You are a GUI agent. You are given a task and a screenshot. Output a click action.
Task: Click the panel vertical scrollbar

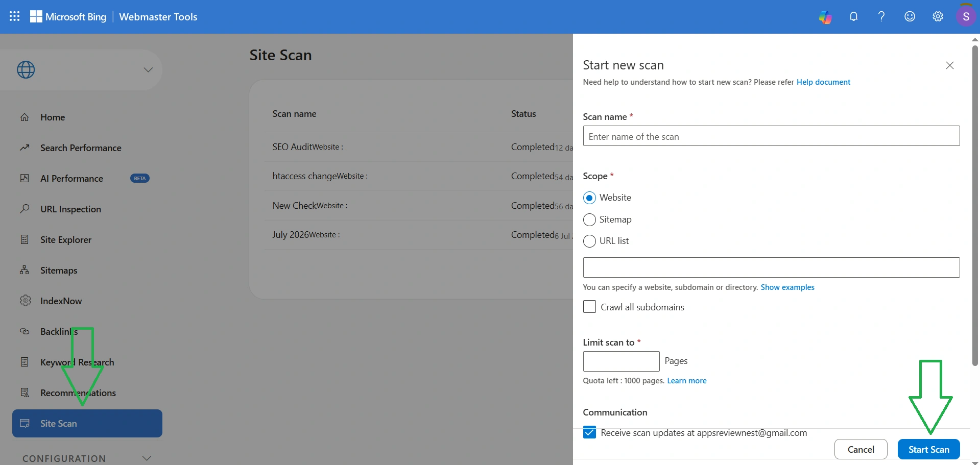point(975,205)
